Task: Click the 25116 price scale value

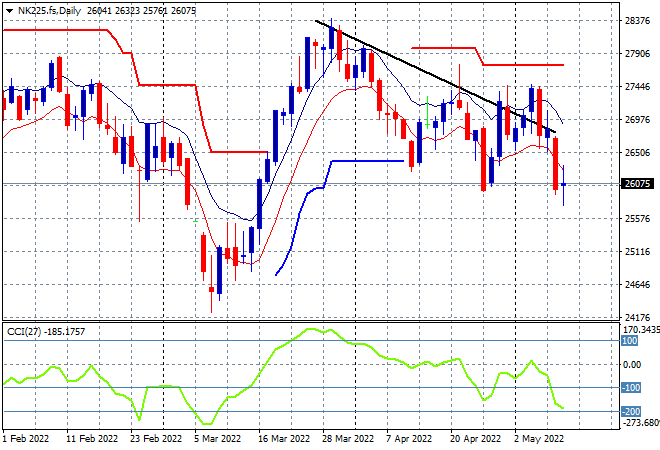Action: pos(637,252)
